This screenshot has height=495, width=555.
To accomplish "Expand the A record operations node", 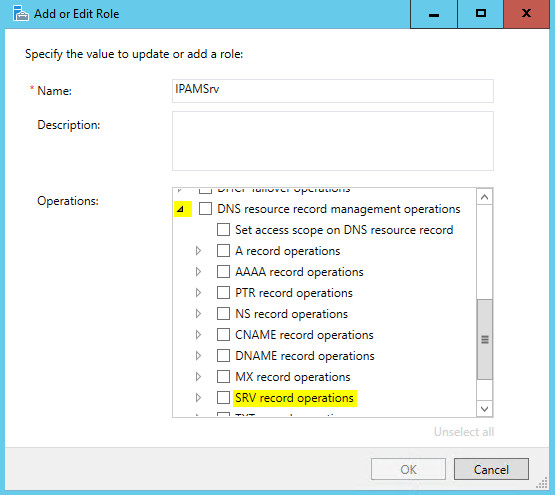I will pos(198,251).
